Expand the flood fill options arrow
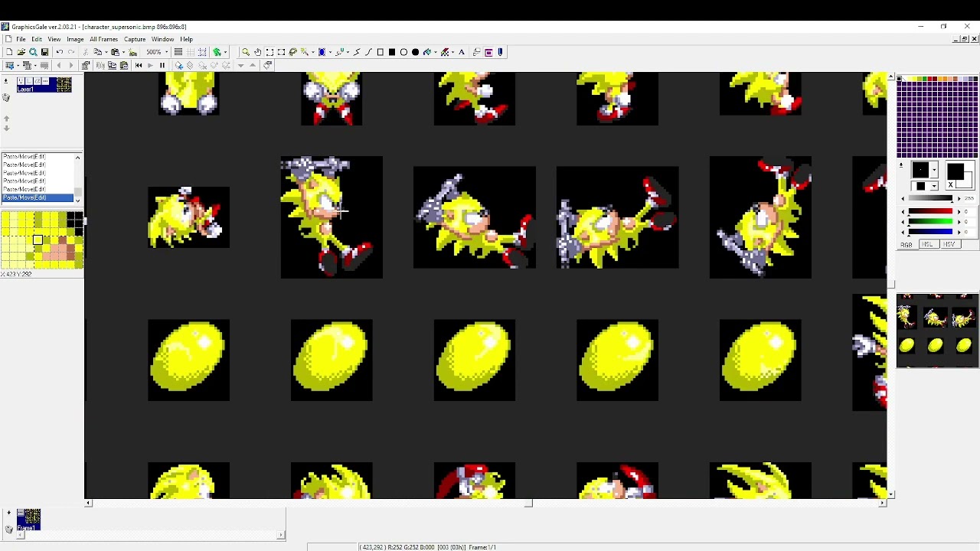This screenshot has height=551, width=980. pos(436,52)
